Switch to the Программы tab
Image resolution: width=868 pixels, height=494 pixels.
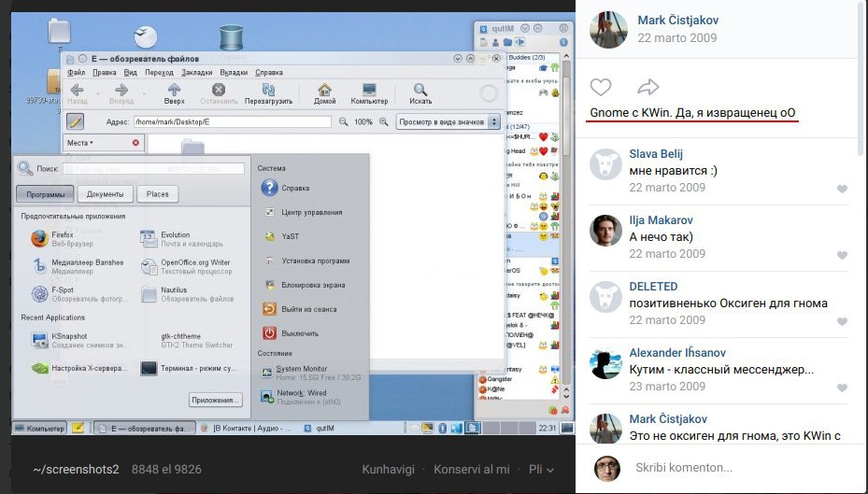[x=45, y=194]
